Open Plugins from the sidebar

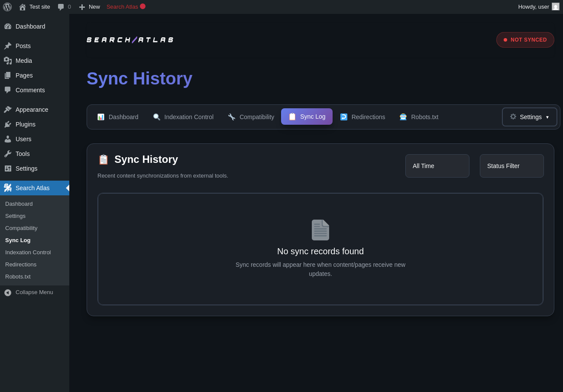26,124
